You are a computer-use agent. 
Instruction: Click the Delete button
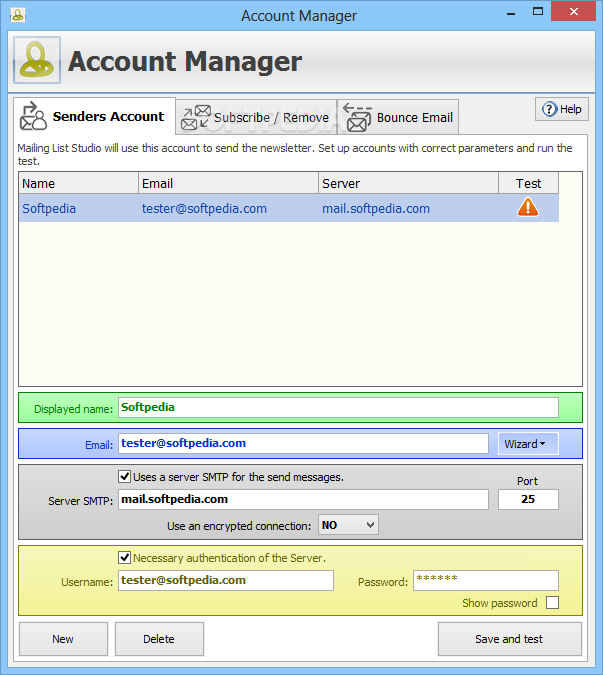(x=159, y=639)
